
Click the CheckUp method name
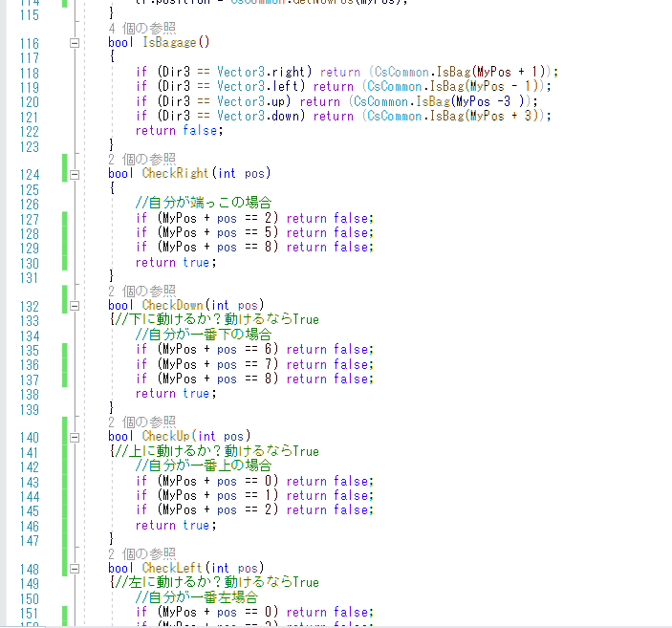click(x=166, y=437)
